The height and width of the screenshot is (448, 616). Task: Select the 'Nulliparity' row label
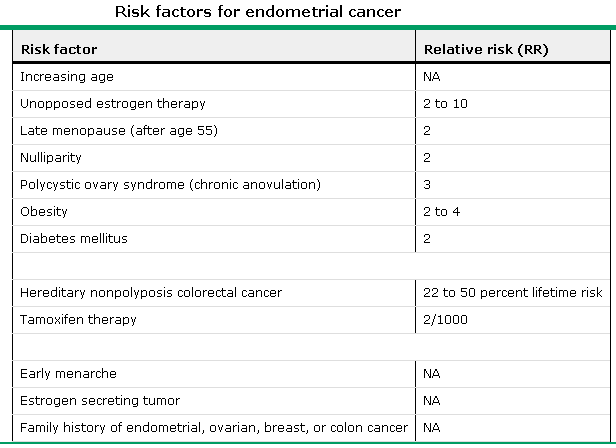click(x=51, y=158)
